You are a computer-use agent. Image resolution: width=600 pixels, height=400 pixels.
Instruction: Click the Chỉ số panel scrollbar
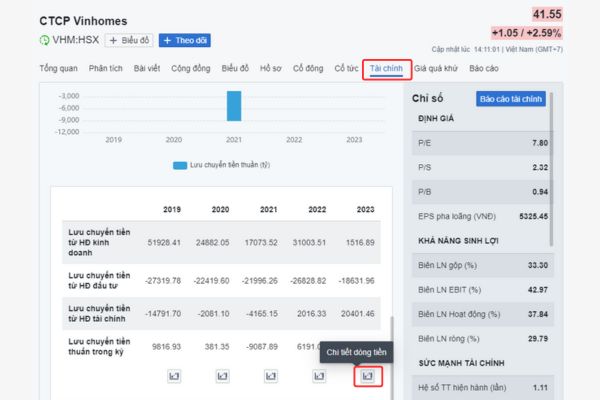pos(551,168)
